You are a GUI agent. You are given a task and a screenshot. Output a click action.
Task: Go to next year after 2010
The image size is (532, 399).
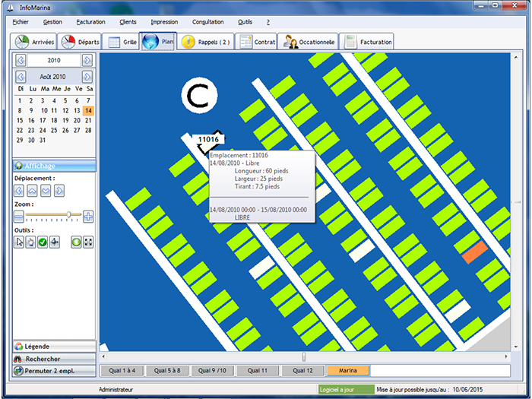pos(87,60)
